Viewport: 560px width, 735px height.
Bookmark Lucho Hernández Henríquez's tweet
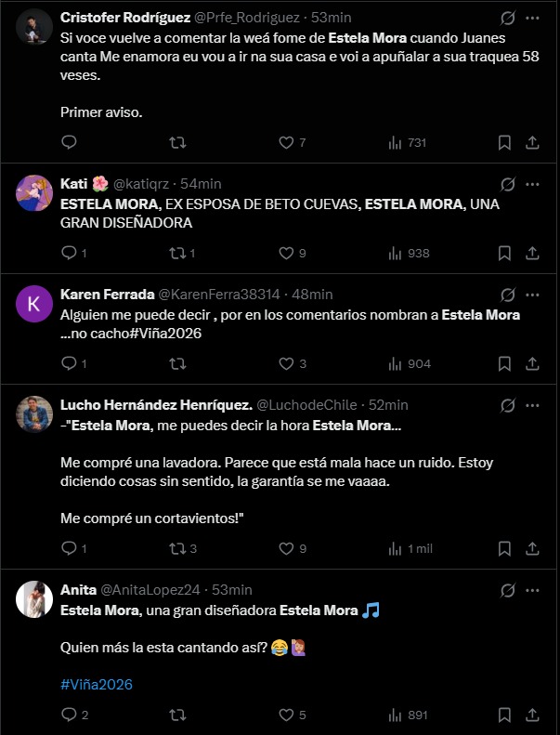coord(504,548)
